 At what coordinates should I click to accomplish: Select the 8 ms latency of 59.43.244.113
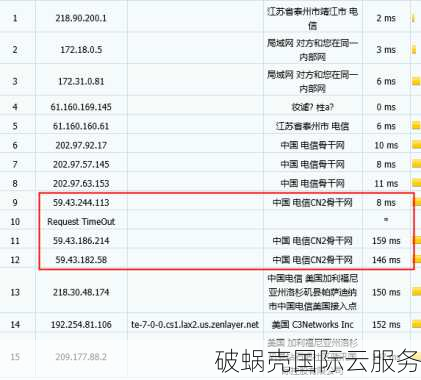[x=386, y=203]
